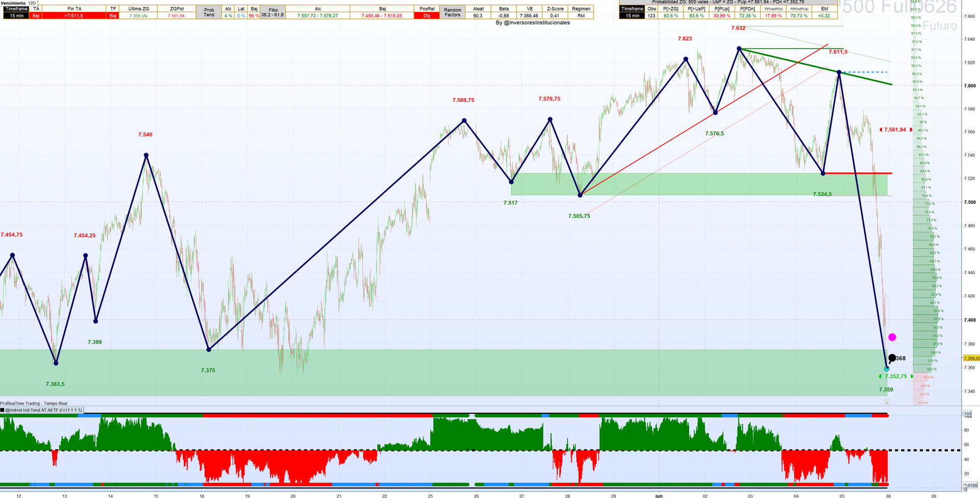This screenshot has height=498, width=980.
Task: Click the 7.375 trough price label
Action: [x=208, y=370]
